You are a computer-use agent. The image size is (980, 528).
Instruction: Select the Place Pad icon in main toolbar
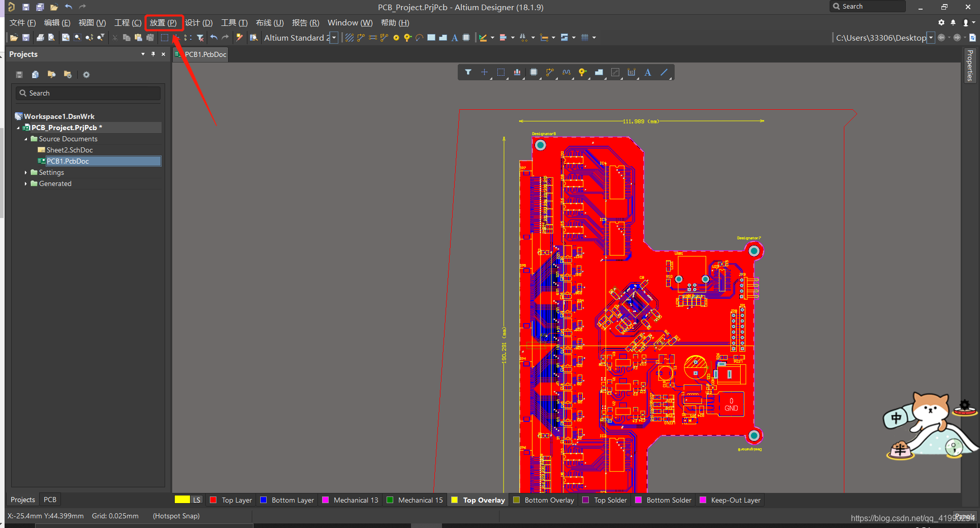pos(396,38)
